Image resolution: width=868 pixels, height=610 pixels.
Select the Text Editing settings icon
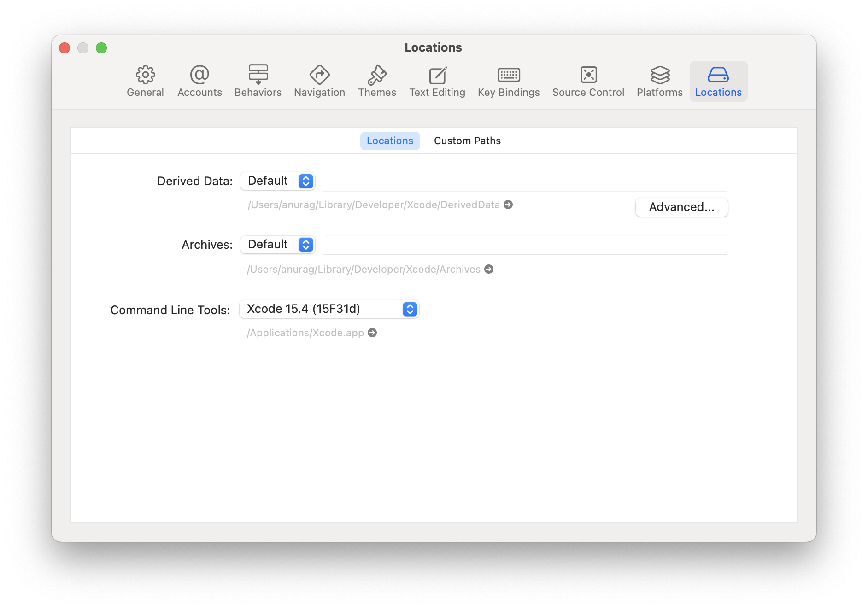pyautogui.click(x=437, y=81)
